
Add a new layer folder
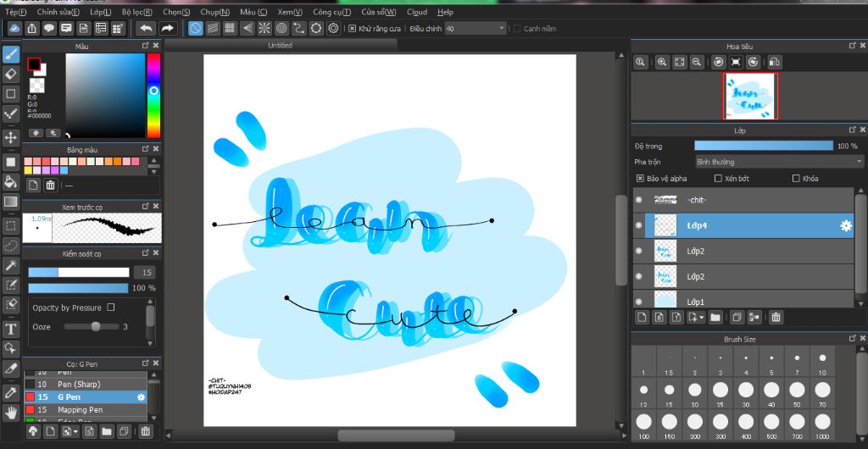point(715,318)
